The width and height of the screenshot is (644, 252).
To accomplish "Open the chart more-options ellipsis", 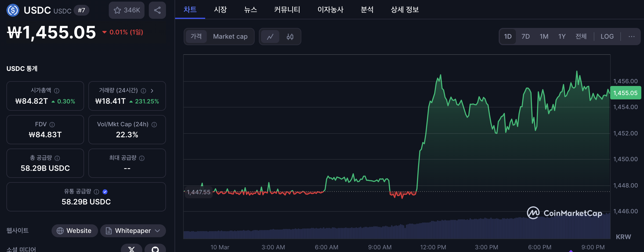I will pos(632,37).
